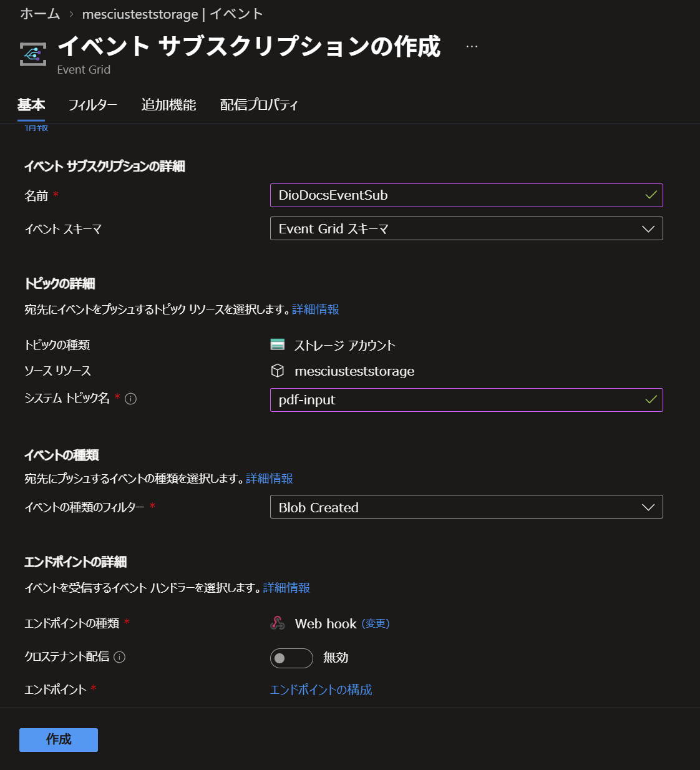Image resolution: width=700 pixels, height=770 pixels.
Task: Click the green checkmark in the 名前 field
Action: pos(651,195)
